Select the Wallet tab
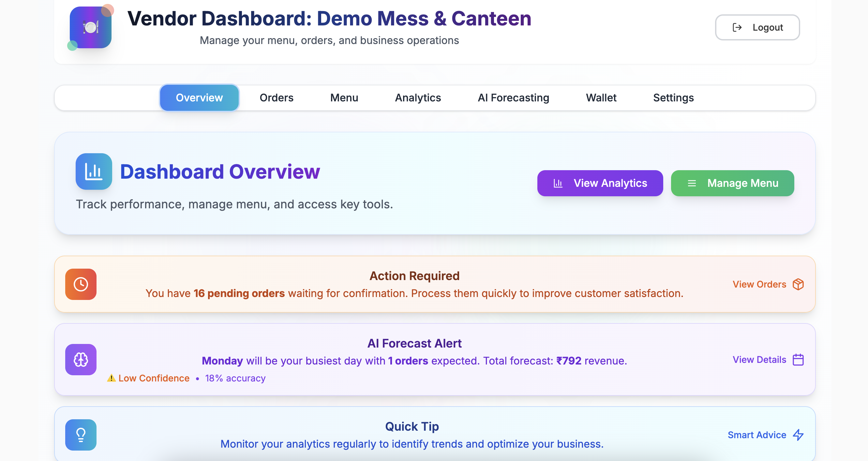Screen dimensions: 868x461 (x=601, y=98)
